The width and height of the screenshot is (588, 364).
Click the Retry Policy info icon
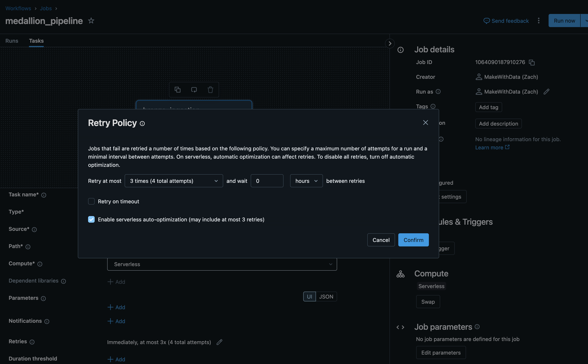pos(142,124)
